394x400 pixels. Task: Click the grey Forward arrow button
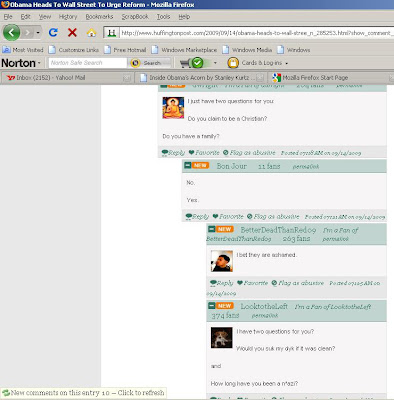pyautogui.click(x=28, y=33)
